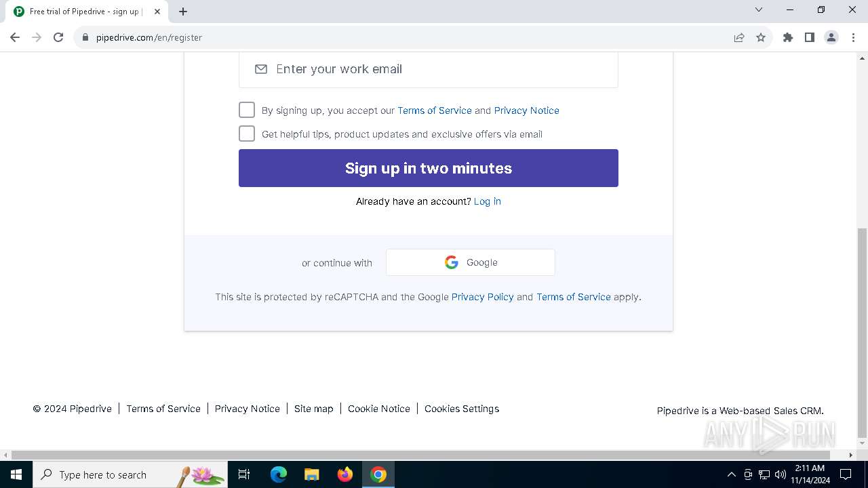Select the Free trial of Pipedrive tab
The width and height of the screenshot is (868, 488).
click(x=87, y=12)
